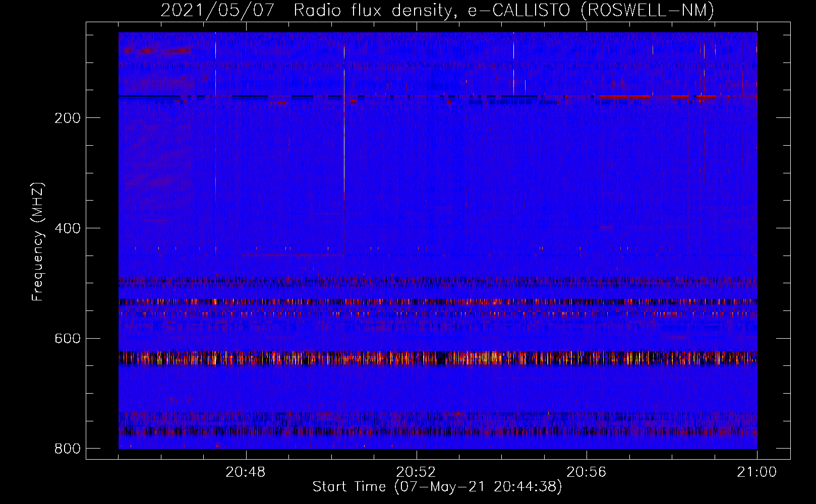Click the Frequency (MHZ) axis label
The height and width of the screenshot is (504, 816).
click(38, 242)
